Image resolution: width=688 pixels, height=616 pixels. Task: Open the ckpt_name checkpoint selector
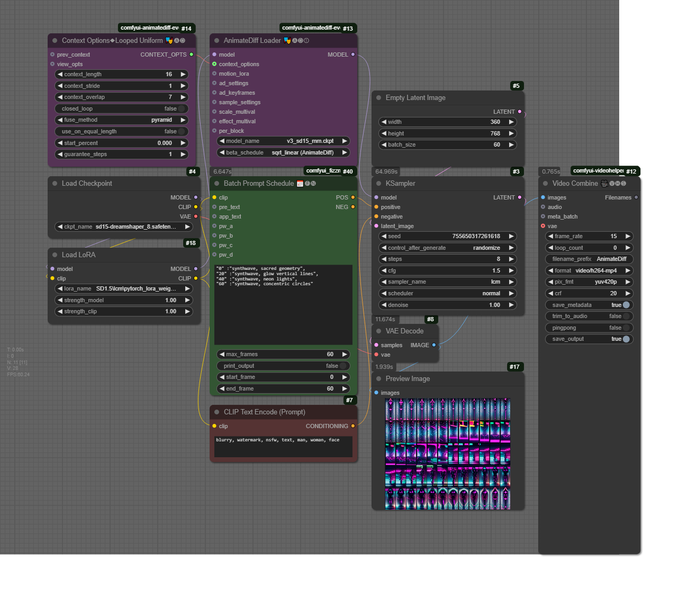pyautogui.click(x=124, y=227)
